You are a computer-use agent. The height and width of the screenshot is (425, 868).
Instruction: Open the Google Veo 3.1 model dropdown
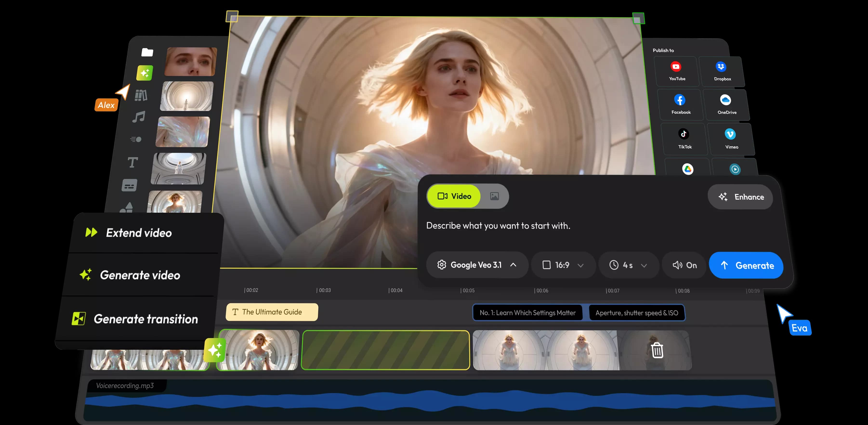pyautogui.click(x=477, y=265)
